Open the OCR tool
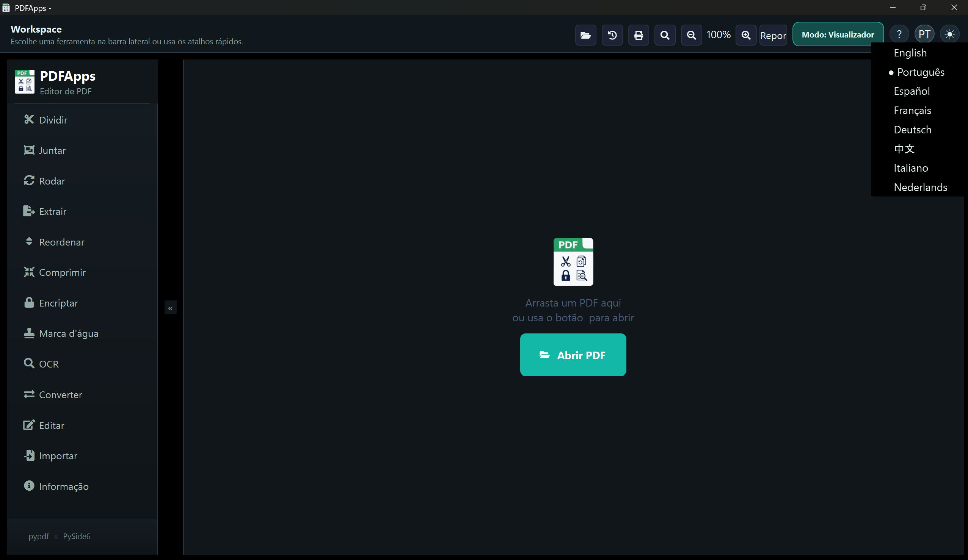Viewport: 968px width, 560px height. point(82,364)
